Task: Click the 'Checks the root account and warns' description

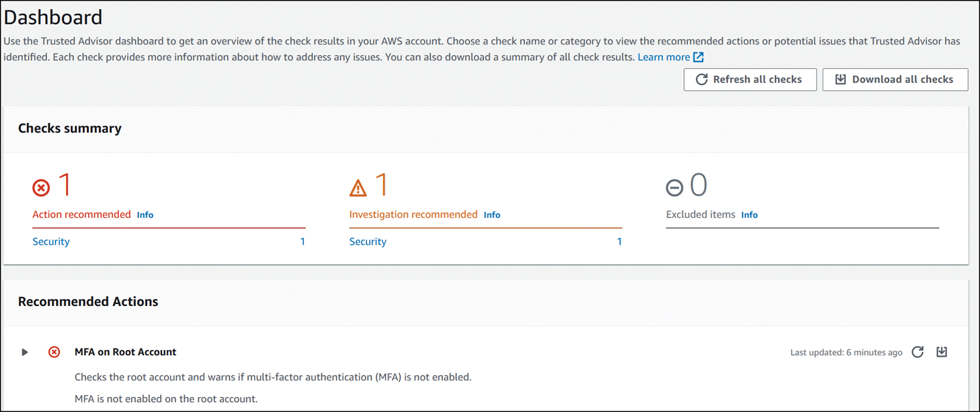Action: pyautogui.click(x=273, y=377)
